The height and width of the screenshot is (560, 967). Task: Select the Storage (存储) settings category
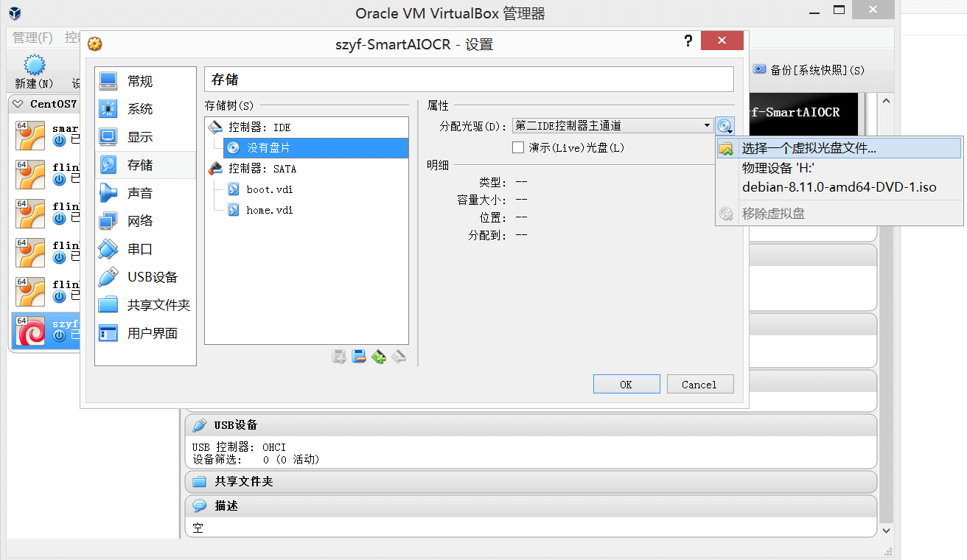tap(145, 165)
